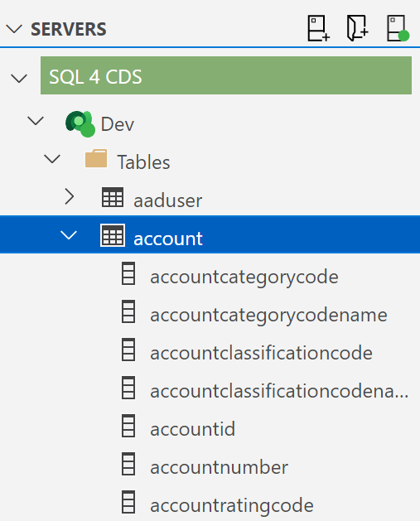Collapse the account table chevron
Viewport: 420px width, 521px height.
(x=69, y=235)
